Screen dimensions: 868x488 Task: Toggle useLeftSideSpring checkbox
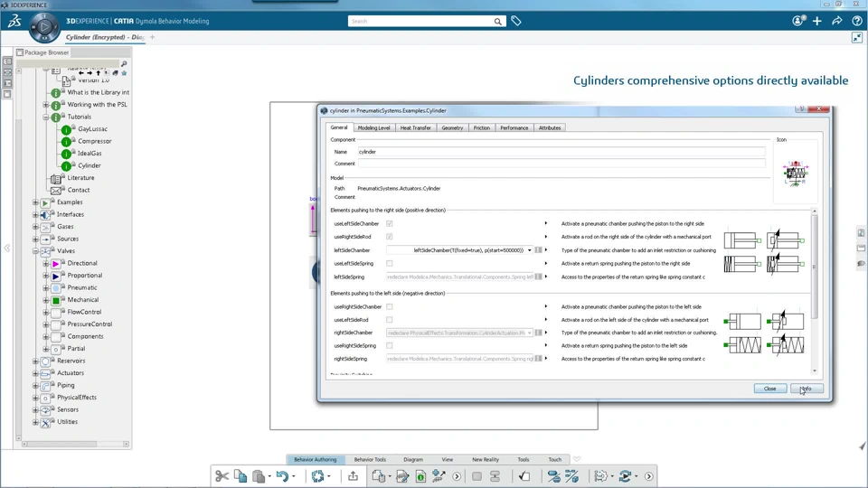click(390, 263)
